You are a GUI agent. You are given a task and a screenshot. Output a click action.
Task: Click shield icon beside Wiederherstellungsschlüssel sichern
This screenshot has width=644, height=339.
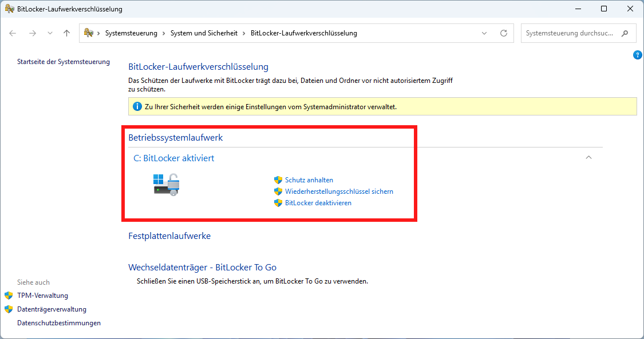point(278,192)
